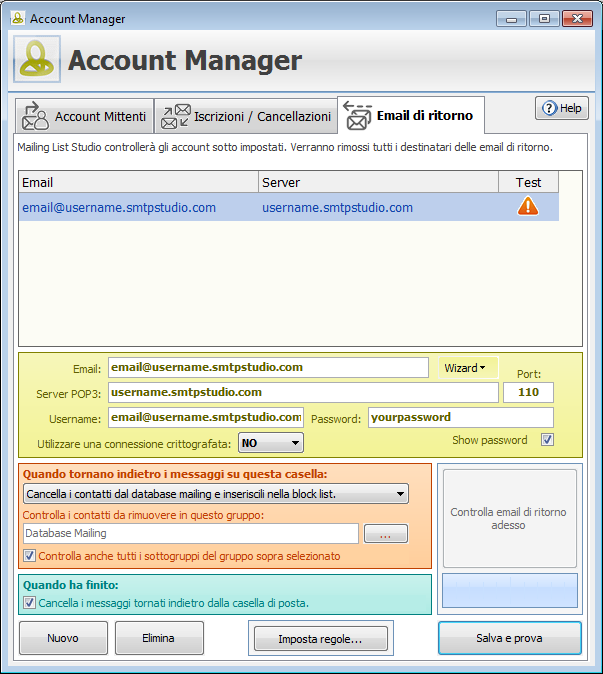Click the title bar application icon
Screen dimensions: 603x674
click(x=17, y=18)
